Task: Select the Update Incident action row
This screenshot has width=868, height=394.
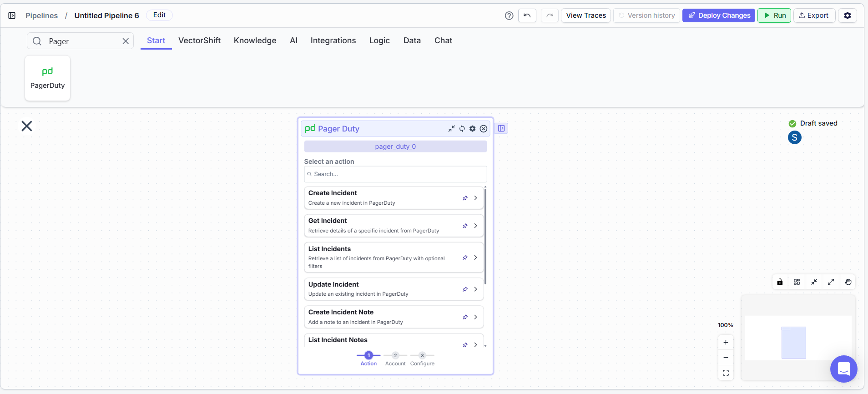Action: 394,289
